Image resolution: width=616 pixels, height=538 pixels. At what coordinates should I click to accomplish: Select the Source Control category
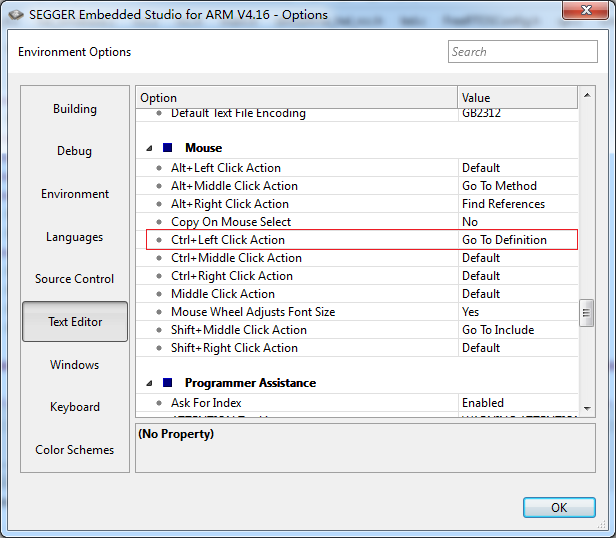[x=75, y=279]
